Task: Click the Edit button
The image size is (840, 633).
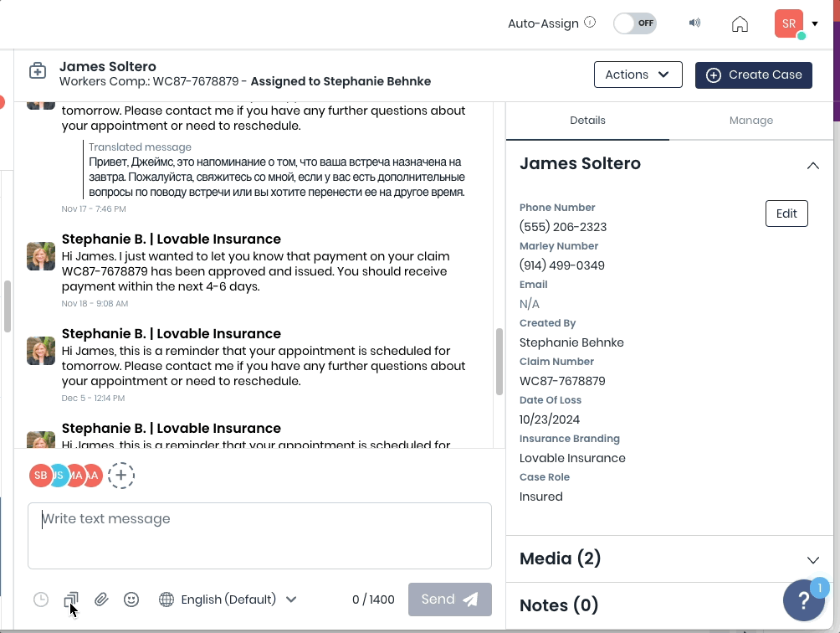Action: 786,214
